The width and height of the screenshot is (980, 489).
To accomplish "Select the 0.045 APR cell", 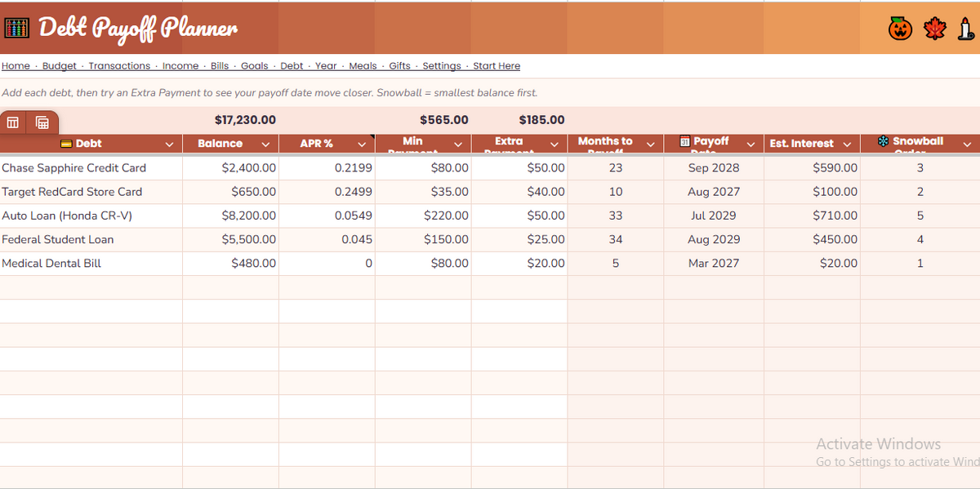I will [327, 239].
